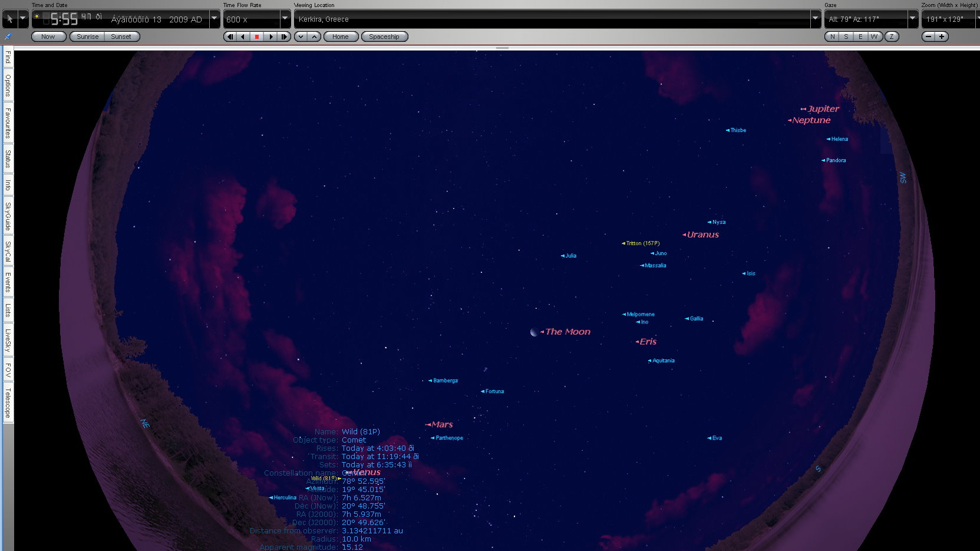Click the 5:55 time display field
This screenshot has height=551, width=980.
point(64,19)
